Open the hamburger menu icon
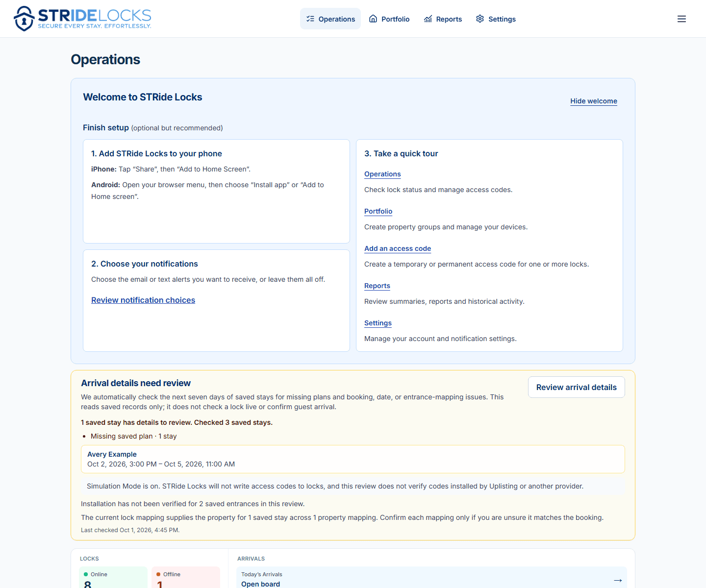Viewport: 706px width, 588px height. (681, 19)
